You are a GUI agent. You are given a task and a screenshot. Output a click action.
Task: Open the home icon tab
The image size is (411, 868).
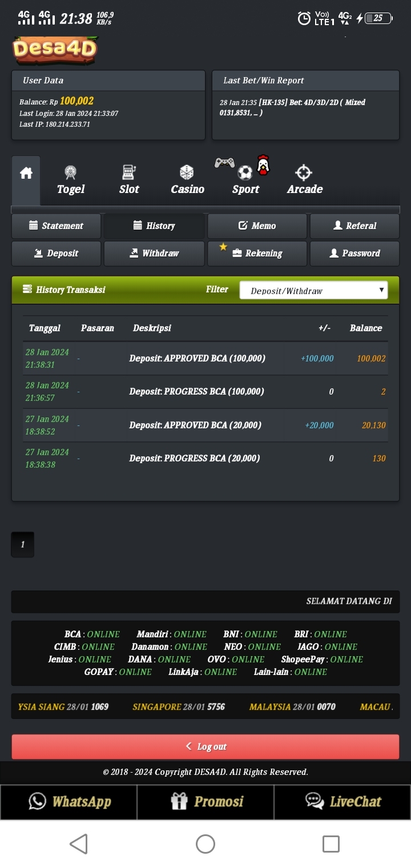point(26,174)
